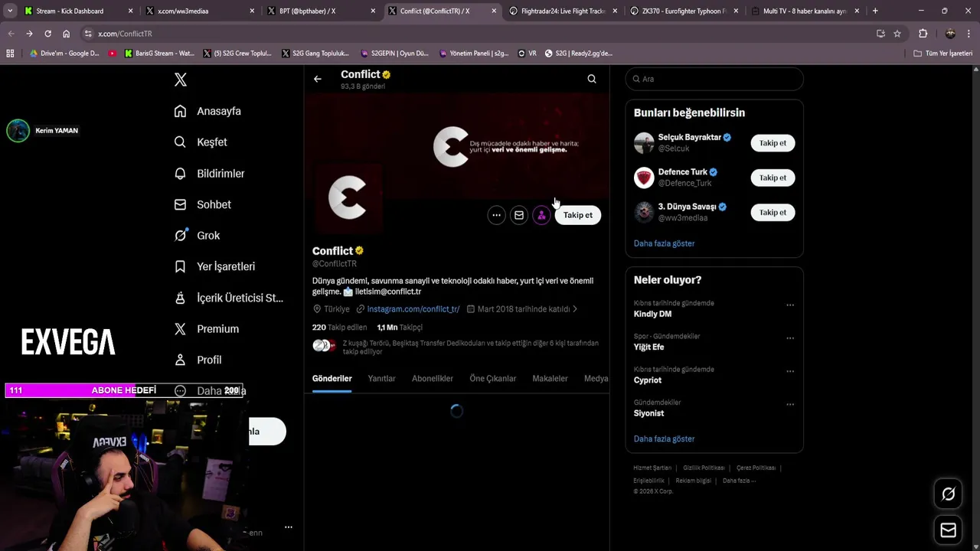The width and height of the screenshot is (980, 551).
Task: View the 220 Takip edilen list
Action: (x=339, y=328)
